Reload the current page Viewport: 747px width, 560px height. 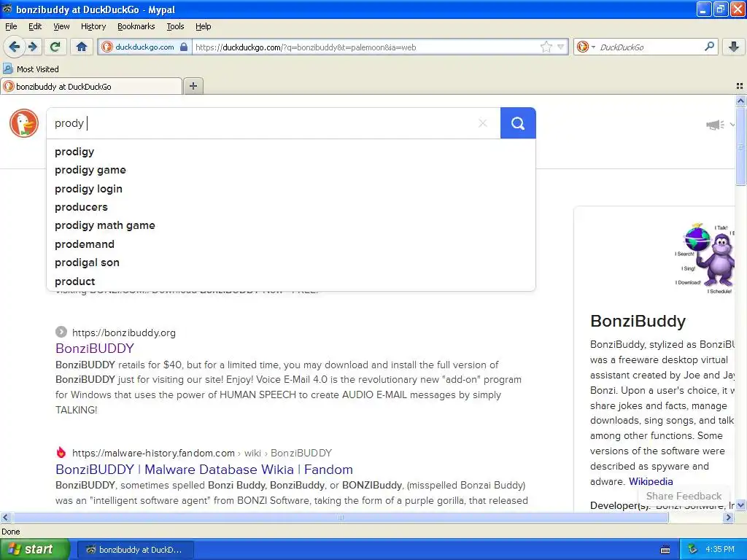point(55,47)
